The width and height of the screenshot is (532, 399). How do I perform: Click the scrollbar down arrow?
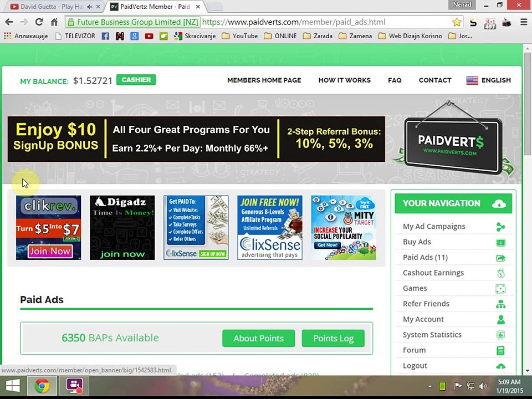527,371
